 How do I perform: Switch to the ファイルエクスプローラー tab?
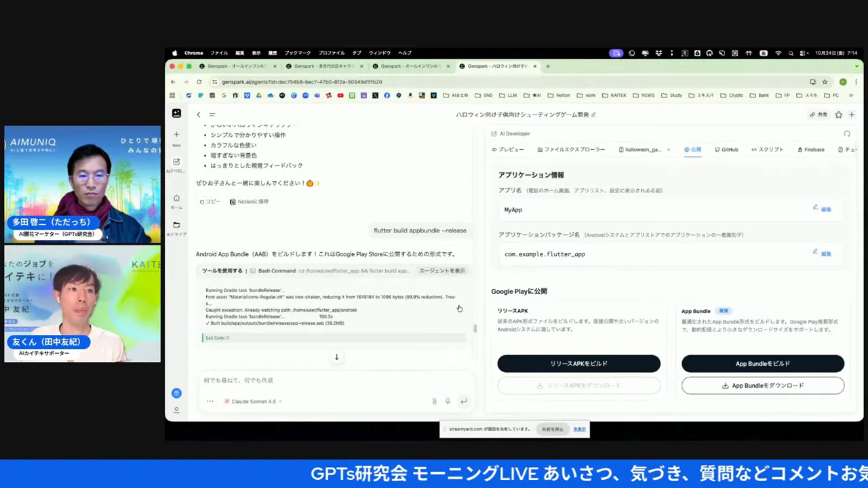pos(571,150)
